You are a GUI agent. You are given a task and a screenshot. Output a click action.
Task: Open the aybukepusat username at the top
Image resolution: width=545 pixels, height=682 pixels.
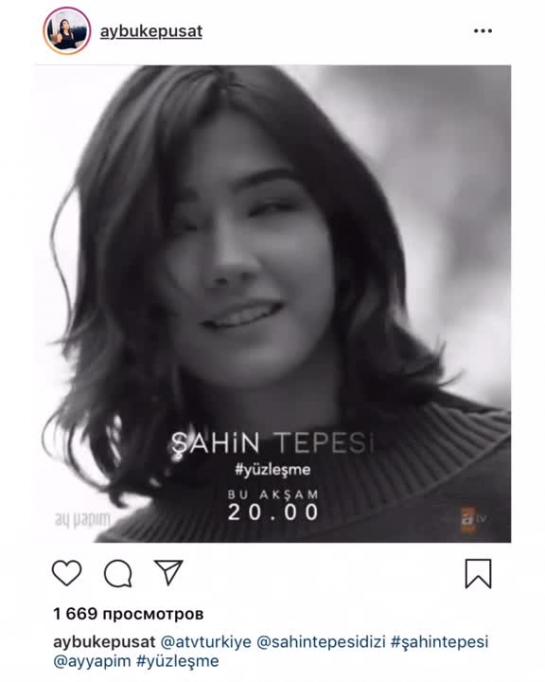(x=151, y=32)
